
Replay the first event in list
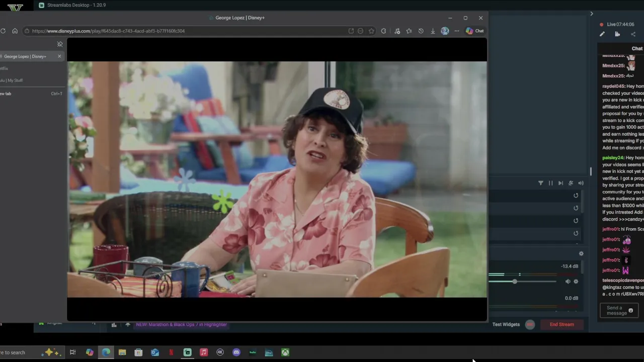(x=576, y=196)
